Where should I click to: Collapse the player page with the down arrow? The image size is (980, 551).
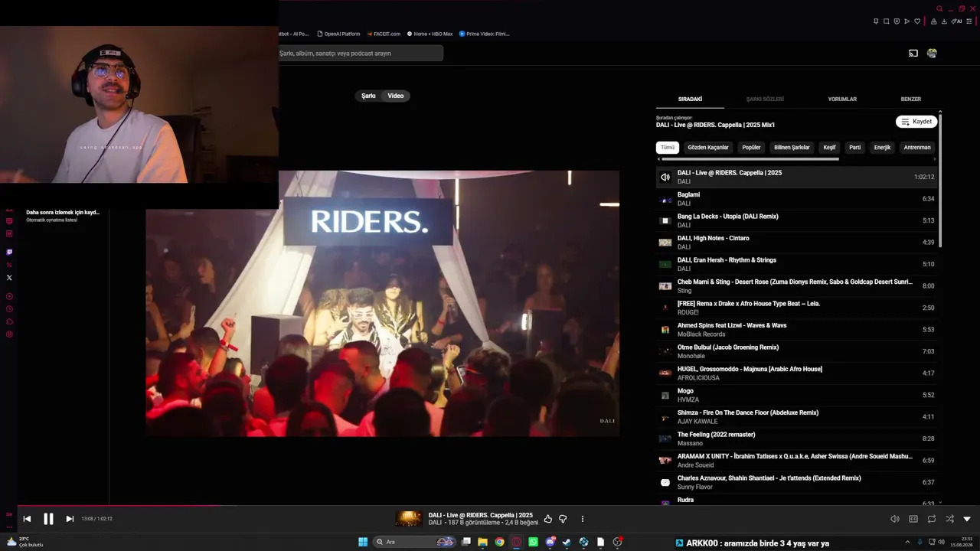tap(967, 519)
